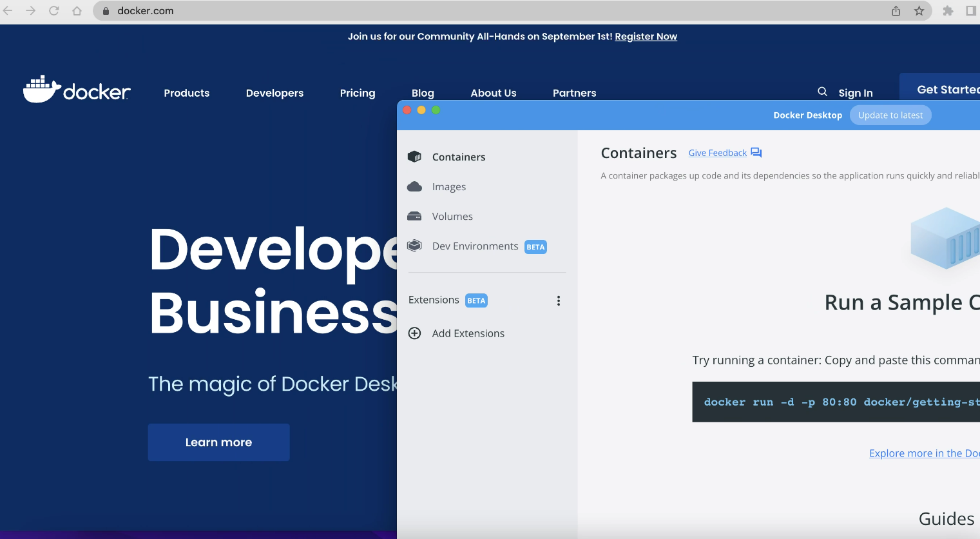Image resolution: width=980 pixels, height=539 pixels.
Task: Click the website search magnifier icon
Action: pos(822,92)
